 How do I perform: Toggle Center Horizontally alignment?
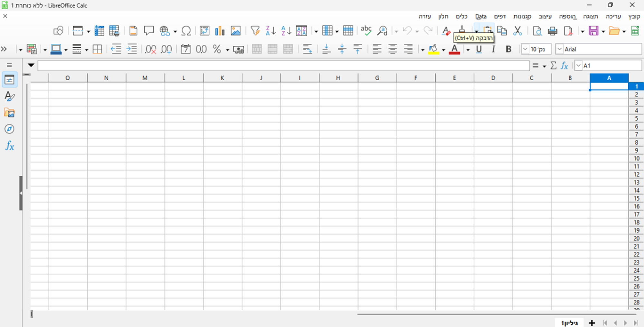(x=393, y=50)
